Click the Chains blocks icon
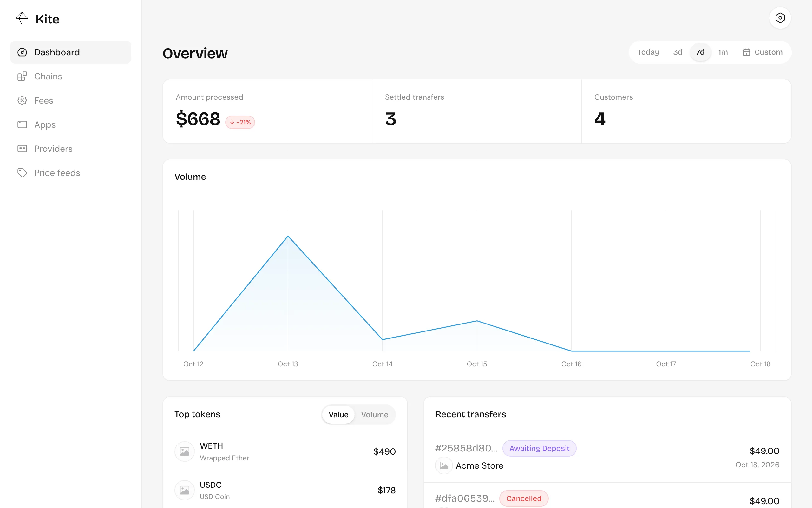The image size is (812, 508). click(22, 76)
